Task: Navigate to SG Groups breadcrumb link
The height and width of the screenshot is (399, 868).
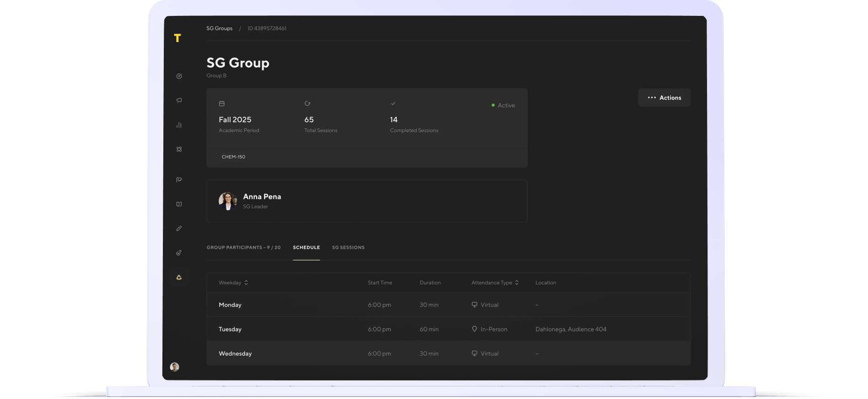Action: click(219, 28)
